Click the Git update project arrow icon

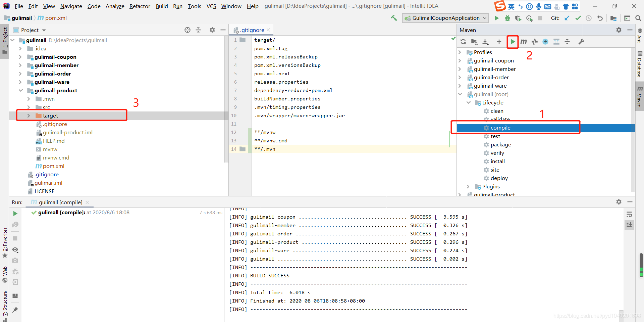[x=567, y=18]
